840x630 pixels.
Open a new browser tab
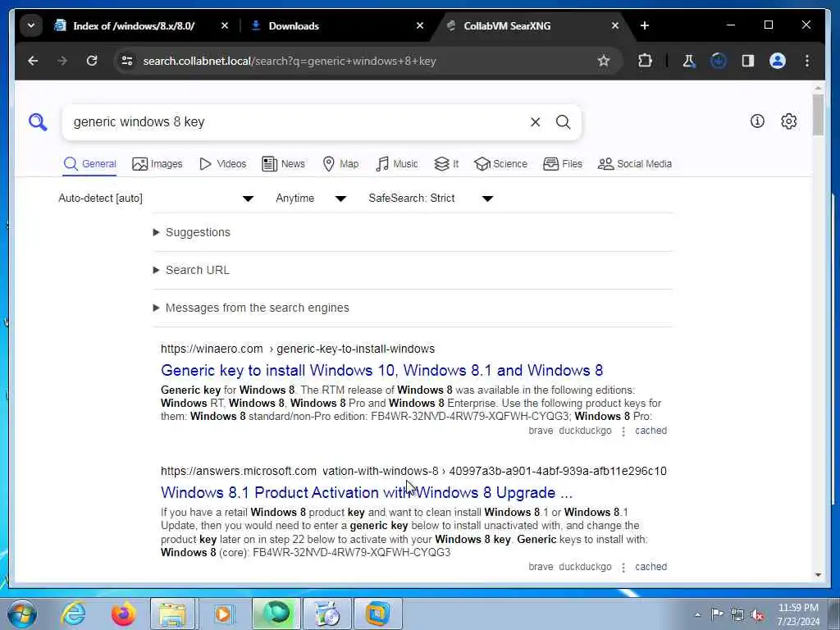pyautogui.click(x=645, y=25)
